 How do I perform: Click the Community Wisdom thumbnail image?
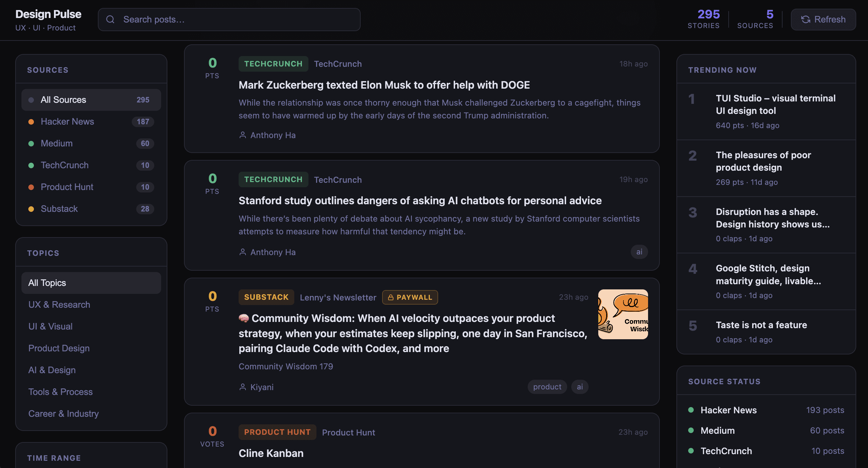pos(623,314)
